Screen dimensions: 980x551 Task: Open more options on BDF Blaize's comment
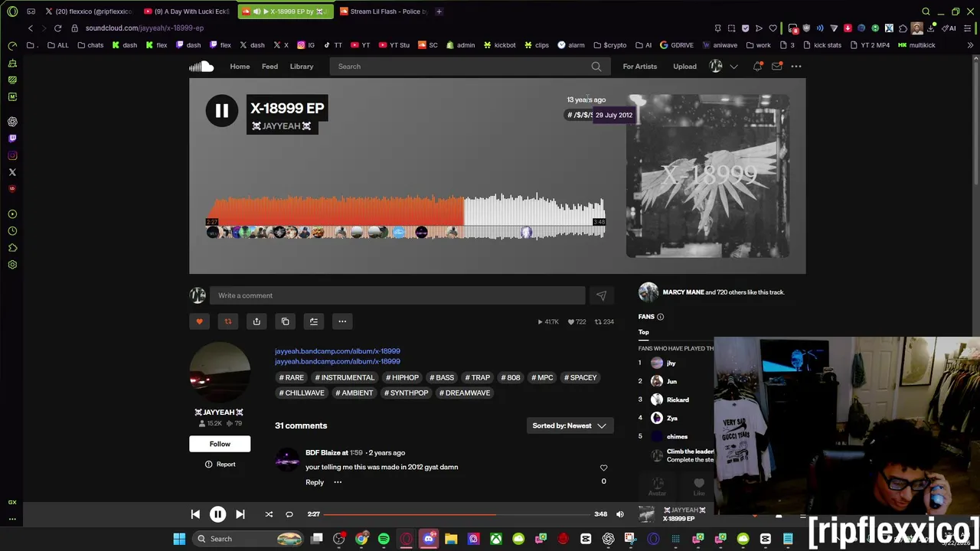[x=338, y=482]
